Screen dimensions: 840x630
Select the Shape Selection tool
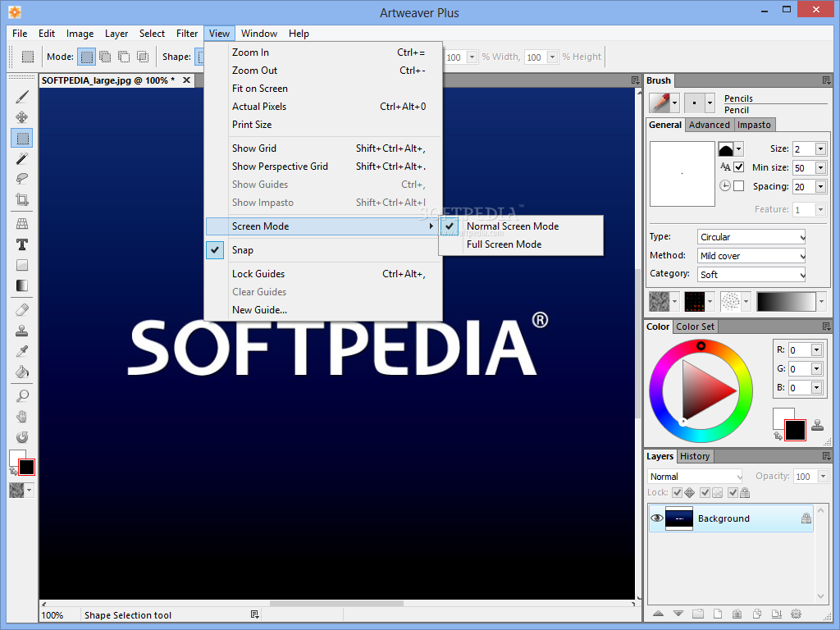tap(22, 138)
